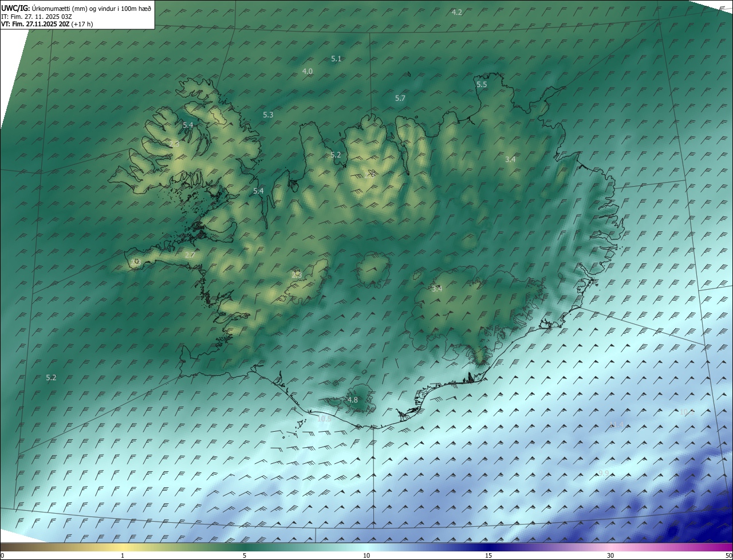Click the 5.5 value label

[x=482, y=85]
